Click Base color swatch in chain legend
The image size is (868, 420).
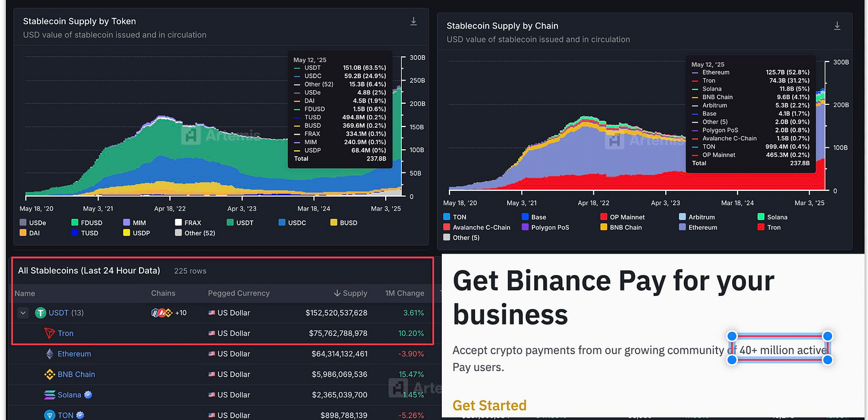coord(525,217)
